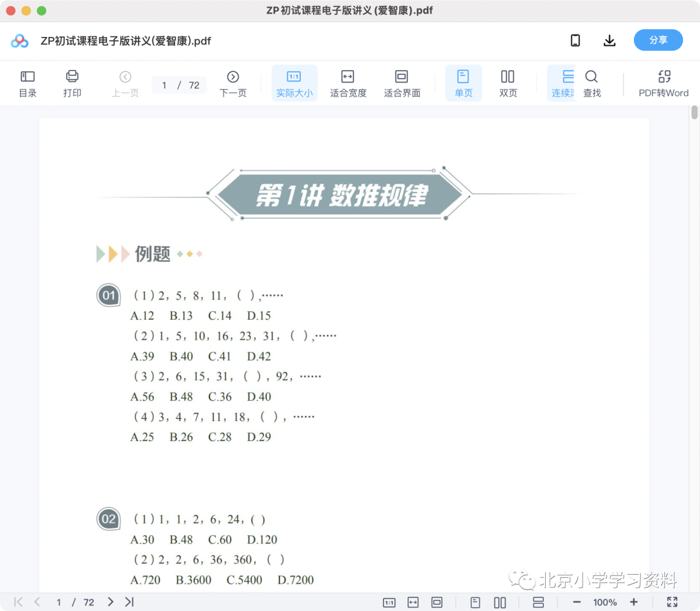Click next page arrow in bottom bar

click(110, 602)
